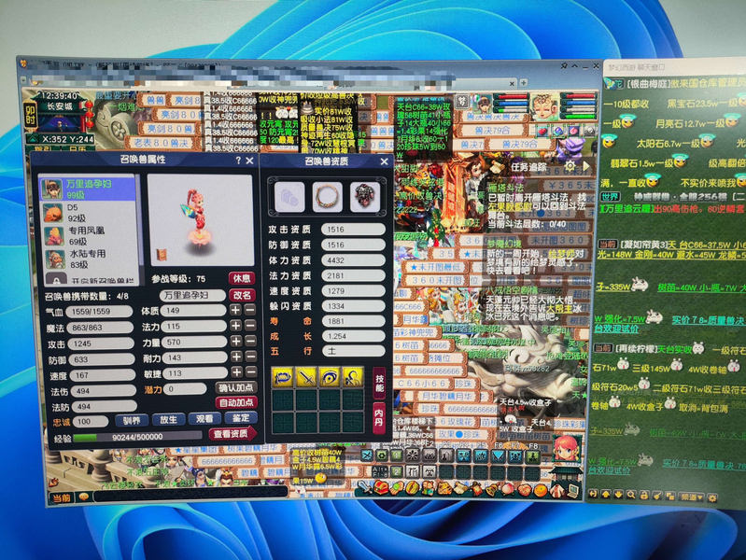The height and width of the screenshot is (560, 746).
Task: Open the red treasure chest inventory icon
Action: click(381, 489)
